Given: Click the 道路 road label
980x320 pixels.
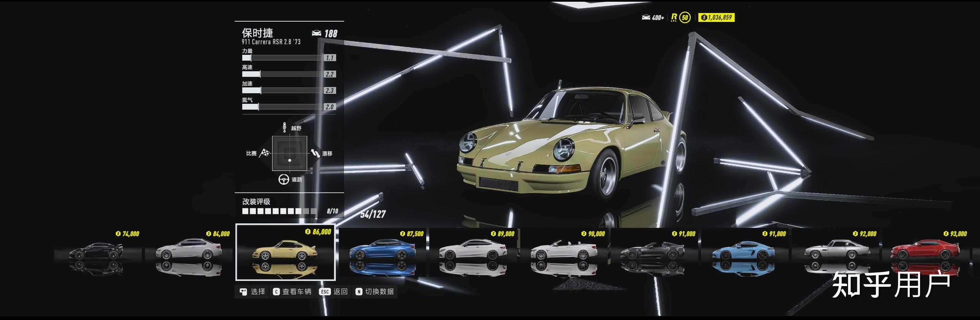Looking at the screenshot, I should pyautogui.click(x=297, y=179).
